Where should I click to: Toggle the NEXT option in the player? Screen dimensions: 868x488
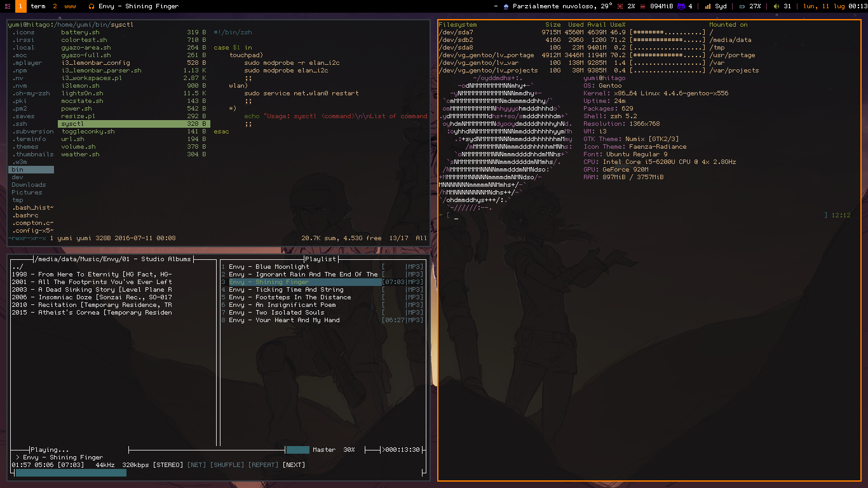click(x=294, y=465)
